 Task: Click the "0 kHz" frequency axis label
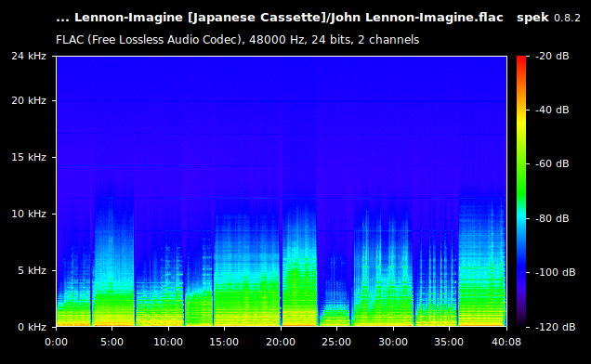(32, 327)
